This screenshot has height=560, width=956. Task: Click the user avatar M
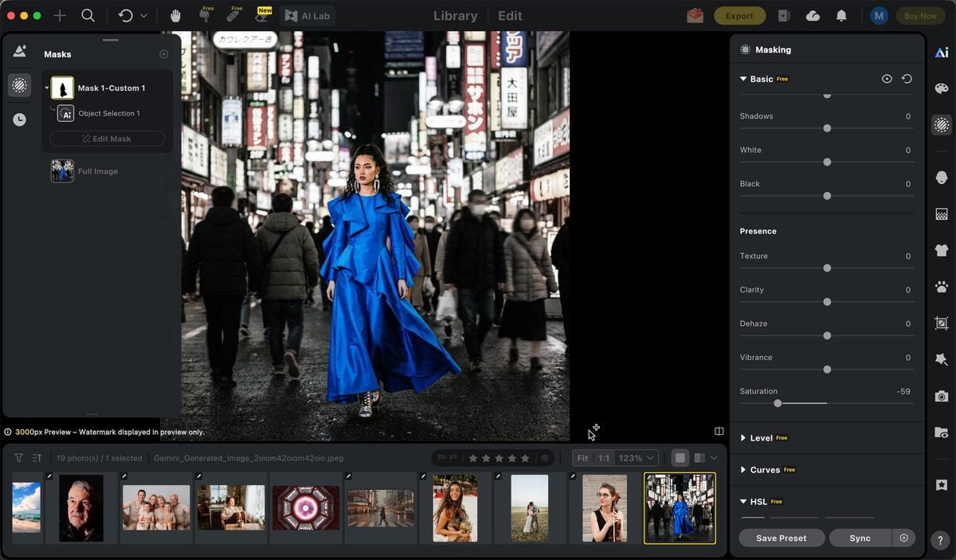(879, 16)
